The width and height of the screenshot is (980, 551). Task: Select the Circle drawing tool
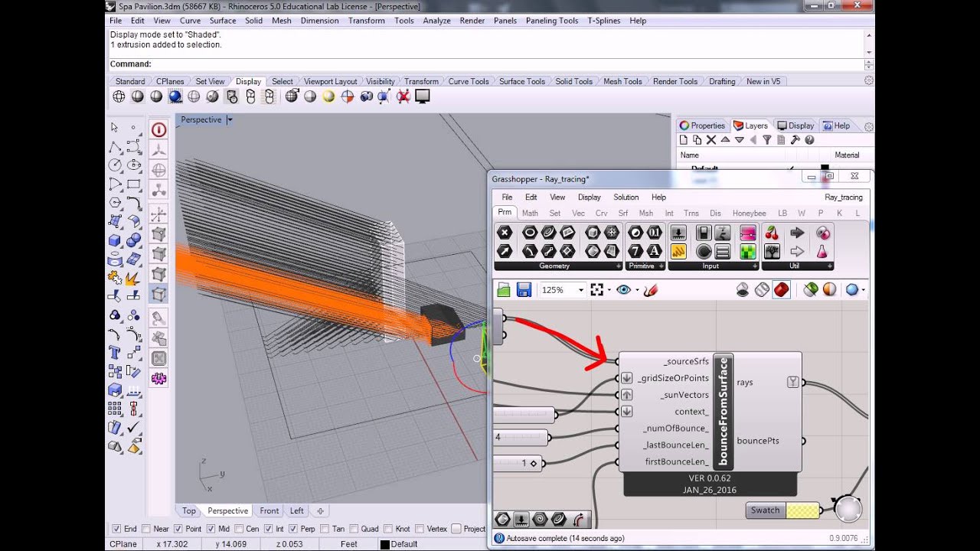click(115, 165)
